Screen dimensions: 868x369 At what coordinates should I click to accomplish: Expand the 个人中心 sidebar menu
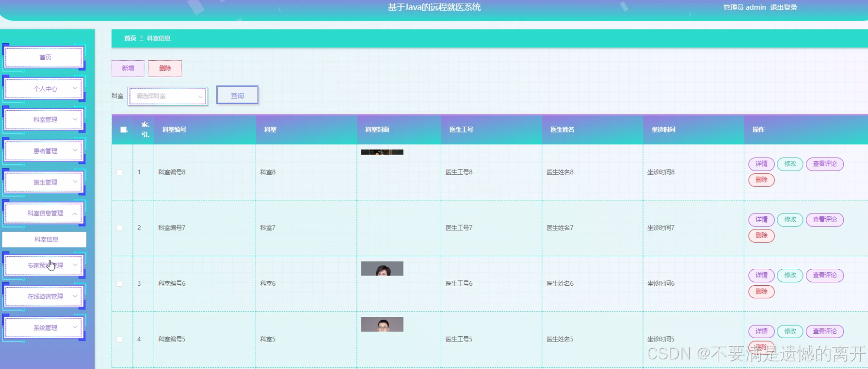pos(44,89)
